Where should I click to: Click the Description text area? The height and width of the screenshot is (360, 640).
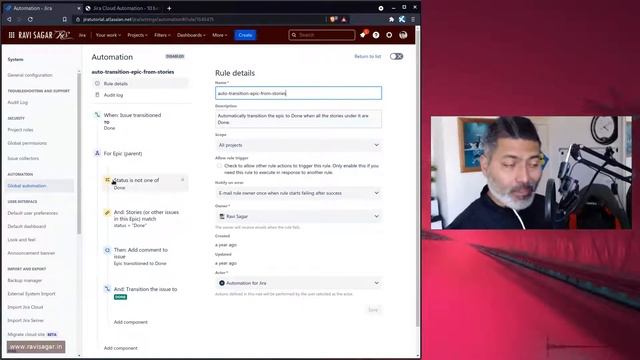pos(298,119)
